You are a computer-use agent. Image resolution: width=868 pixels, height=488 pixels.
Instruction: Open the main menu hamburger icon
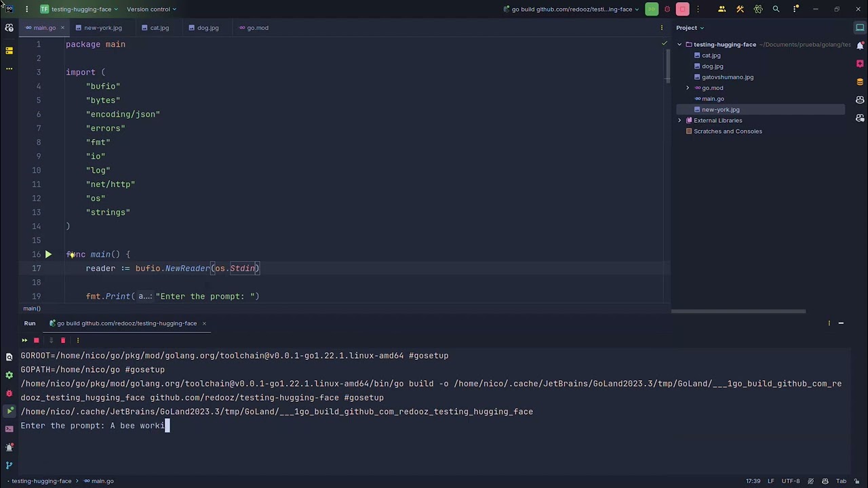click(26, 9)
